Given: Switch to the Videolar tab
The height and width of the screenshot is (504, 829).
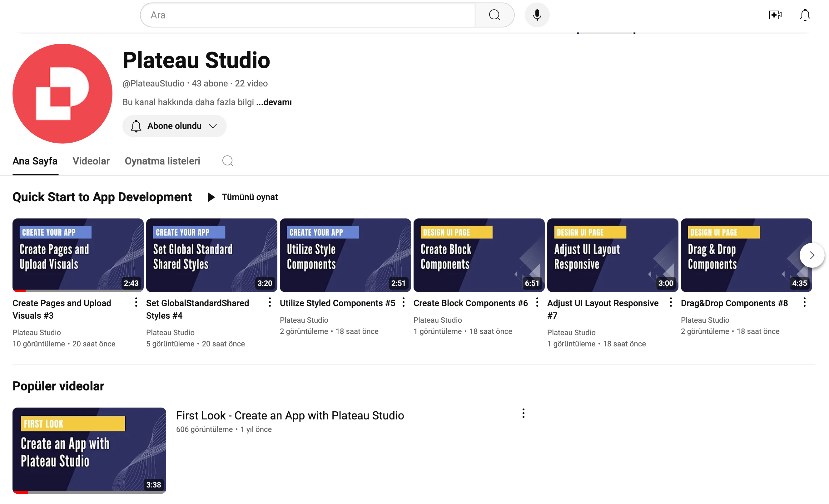Looking at the screenshot, I should pos(91,161).
